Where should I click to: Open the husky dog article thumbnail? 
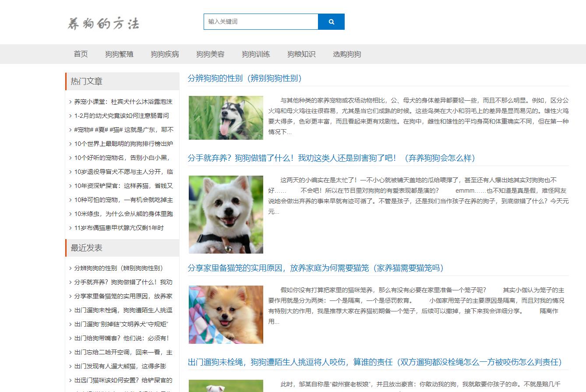point(226,118)
